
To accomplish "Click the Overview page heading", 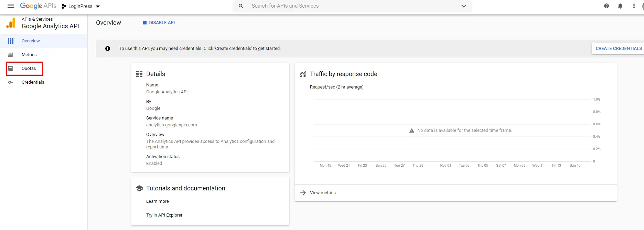I will pos(108,23).
